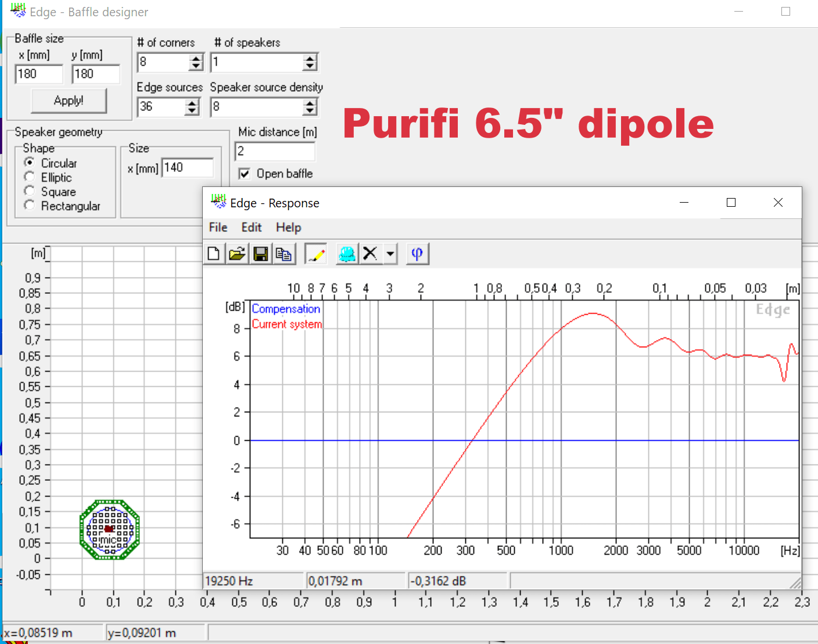This screenshot has height=644, width=818.
Task: Click the Mic distance [m] field
Action: coord(275,152)
